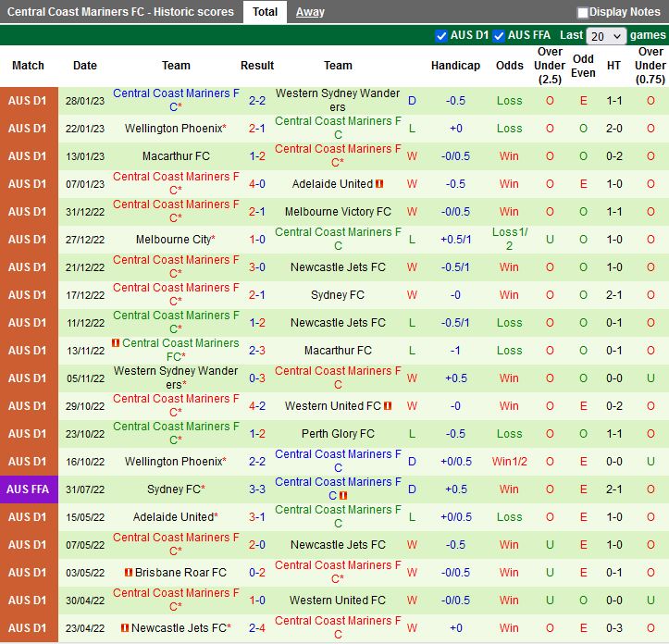Open the 2-2 result of the 28/01/23 match
The image size is (669, 644).
pyautogui.click(x=257, y=101)
